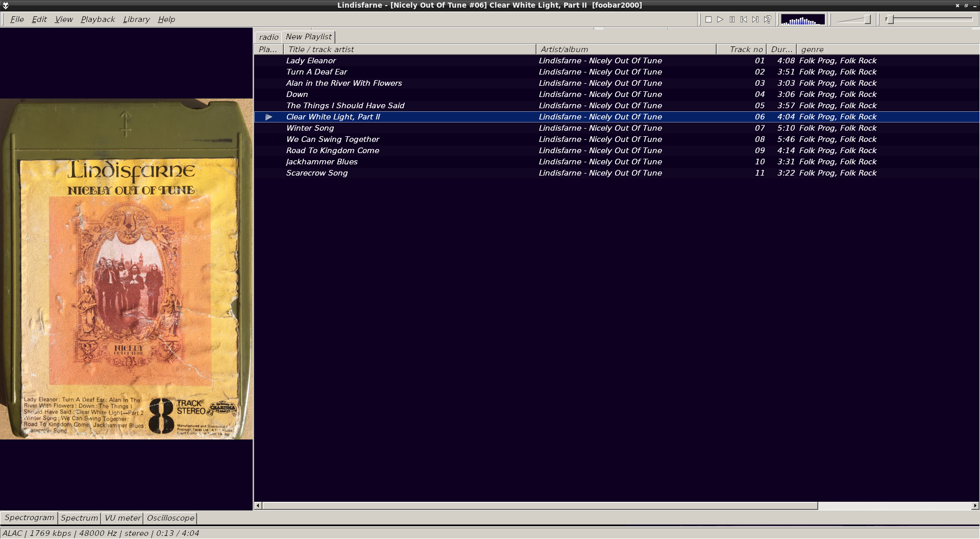
Task: Sort by Title / track artist column
Action: coord(410,50)
